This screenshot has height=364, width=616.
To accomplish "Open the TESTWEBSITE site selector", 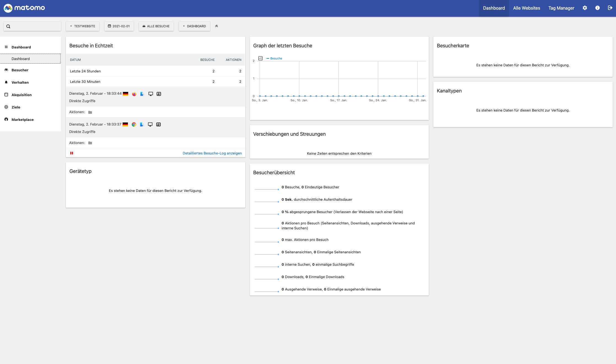I will [x=83, y=26].
